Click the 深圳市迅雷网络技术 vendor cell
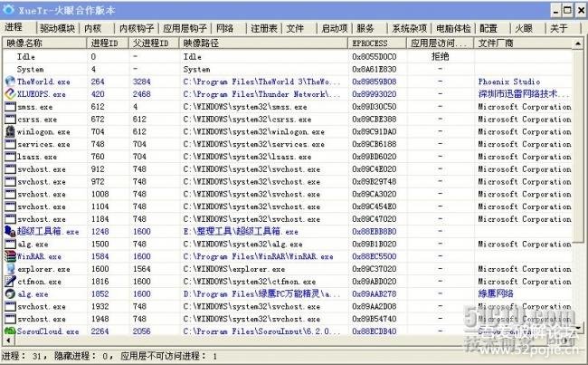Viewport: 588px width, 365px height. click(x=523, y=94)
